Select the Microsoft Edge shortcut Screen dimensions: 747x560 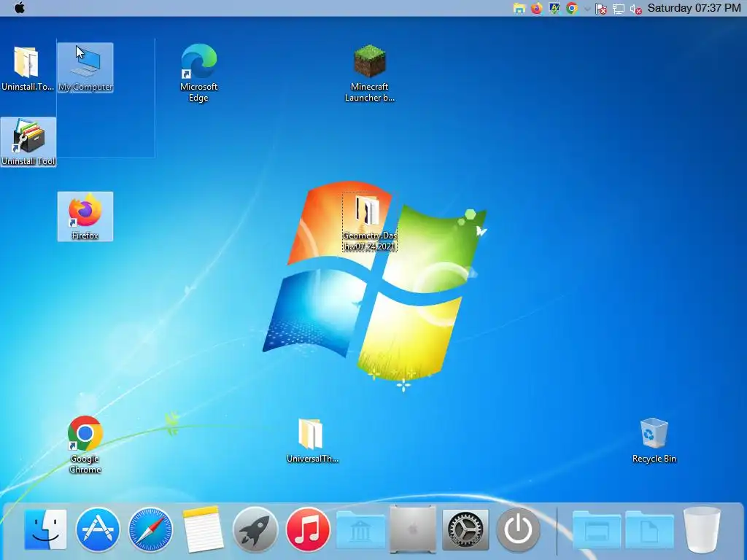click(198, 73)
